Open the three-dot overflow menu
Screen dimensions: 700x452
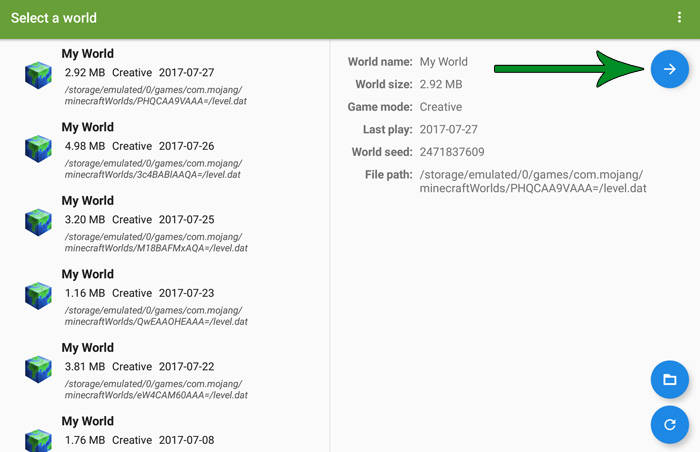(679, 17)
